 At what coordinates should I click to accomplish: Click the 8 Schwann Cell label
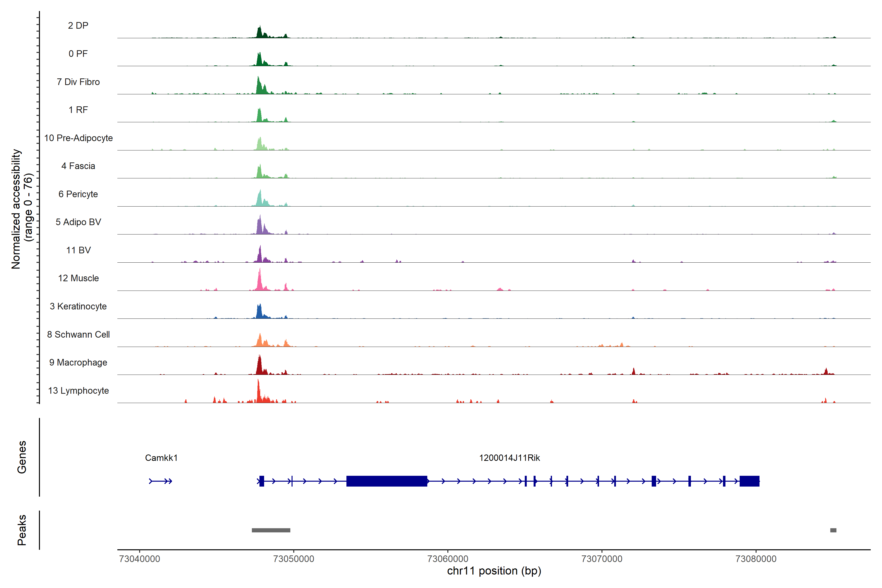(x=78, y=334)
